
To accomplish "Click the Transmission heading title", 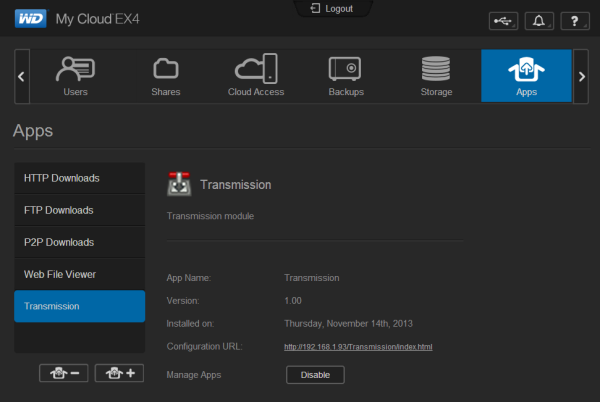I will (x=236, y=185).
